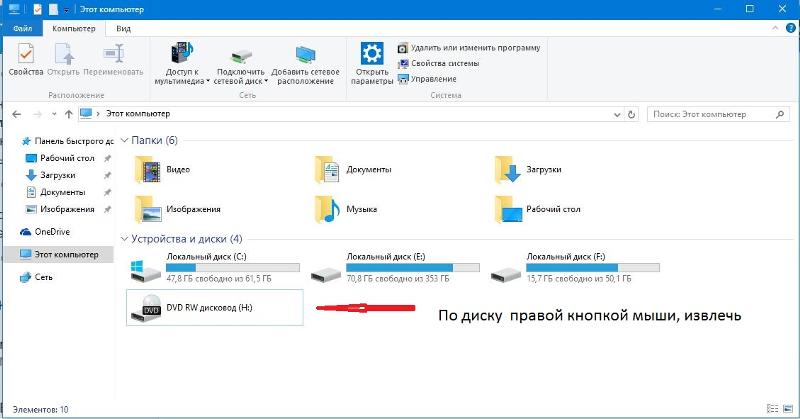Screen dimensions: 800x419
Task: Select the Документы folder icon
Action: click(x=328, y=170)
